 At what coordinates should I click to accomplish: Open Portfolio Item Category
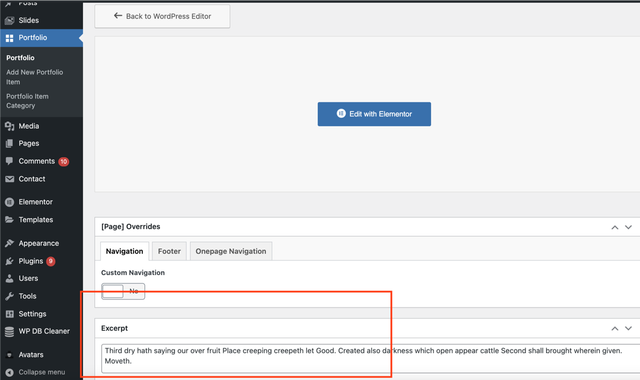[x=27, y=101]
